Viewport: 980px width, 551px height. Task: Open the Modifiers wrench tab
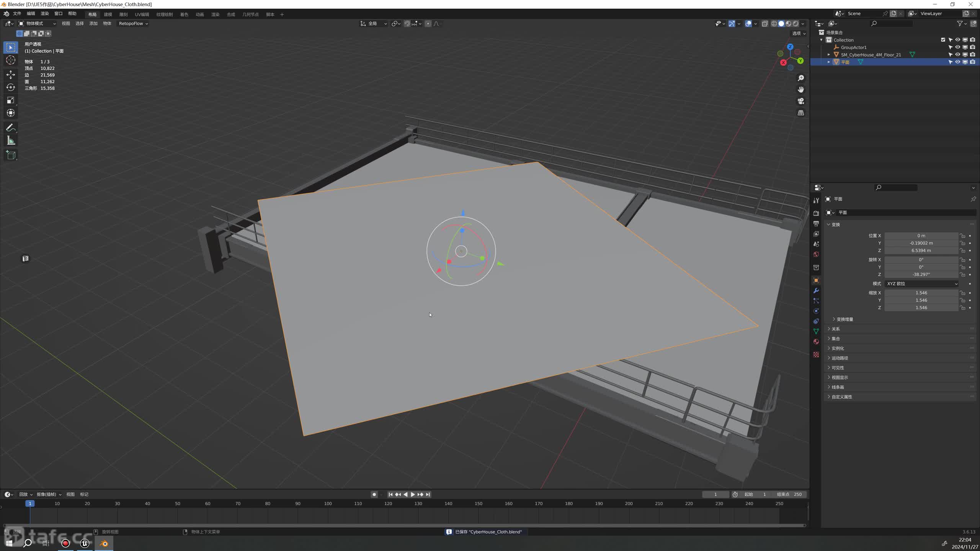816,291
